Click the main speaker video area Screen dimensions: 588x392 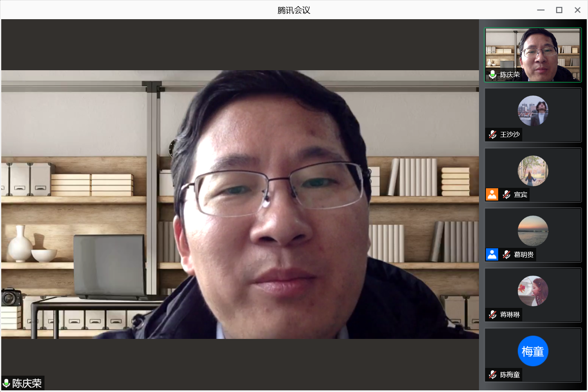pos(240,204)
